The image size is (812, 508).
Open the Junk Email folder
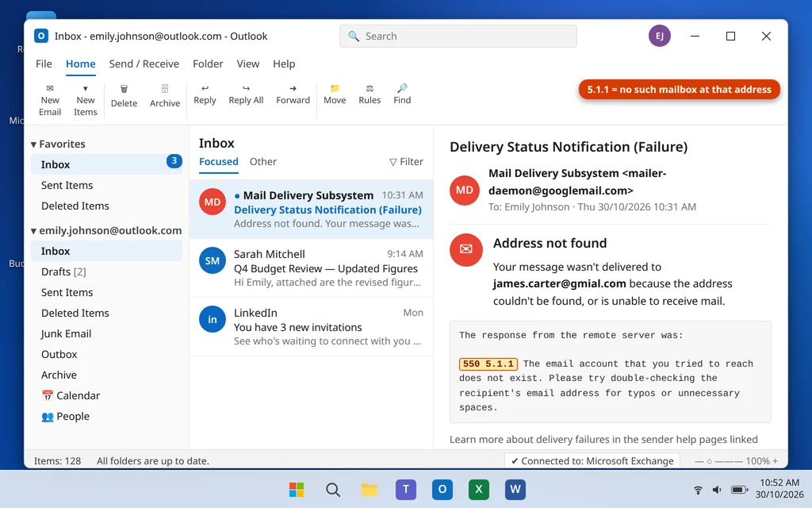106,334
